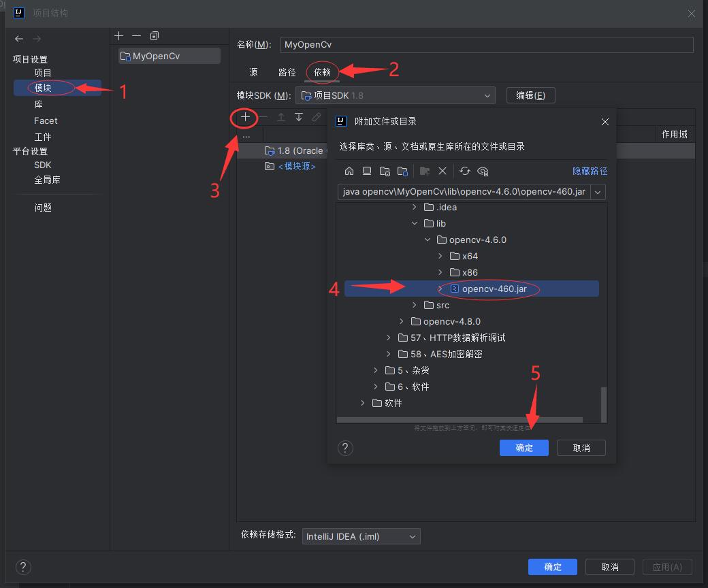Click the file path input field
Screen dimensions: 708x588
[464, 192]
